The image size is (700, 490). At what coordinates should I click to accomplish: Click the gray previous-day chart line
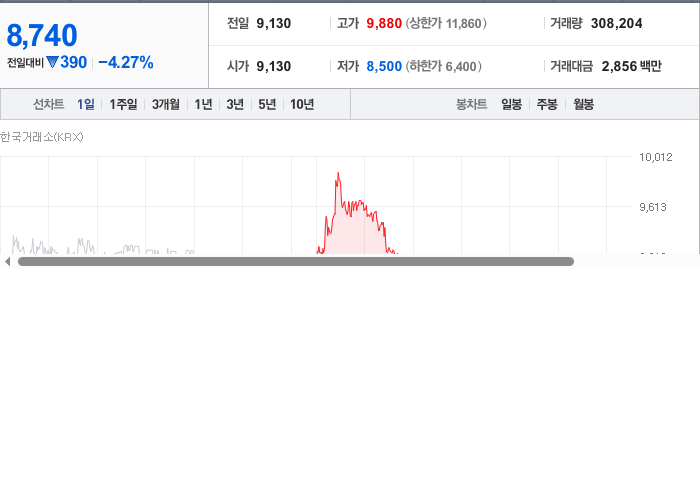[54, 246]
